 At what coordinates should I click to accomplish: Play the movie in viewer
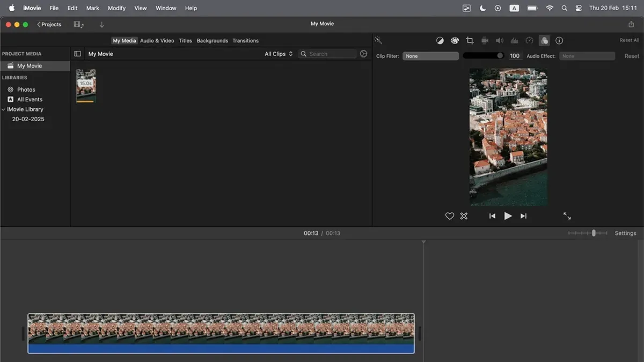(508, 216)
